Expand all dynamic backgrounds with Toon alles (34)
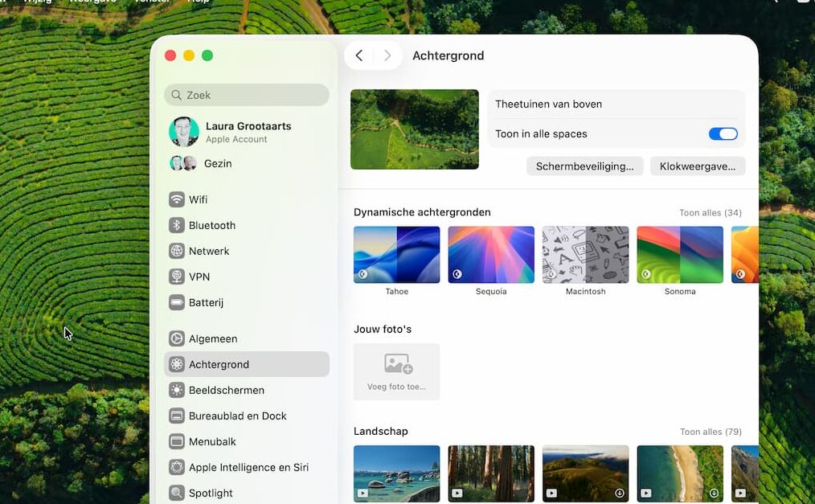The height and width of the screenshot is (504, 815). point(710,213)
